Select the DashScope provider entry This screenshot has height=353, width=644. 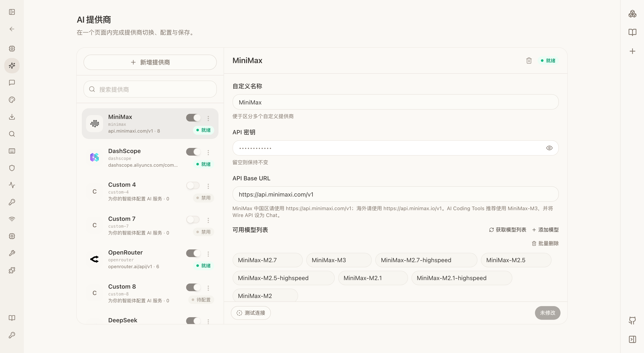tap(150, 158)
